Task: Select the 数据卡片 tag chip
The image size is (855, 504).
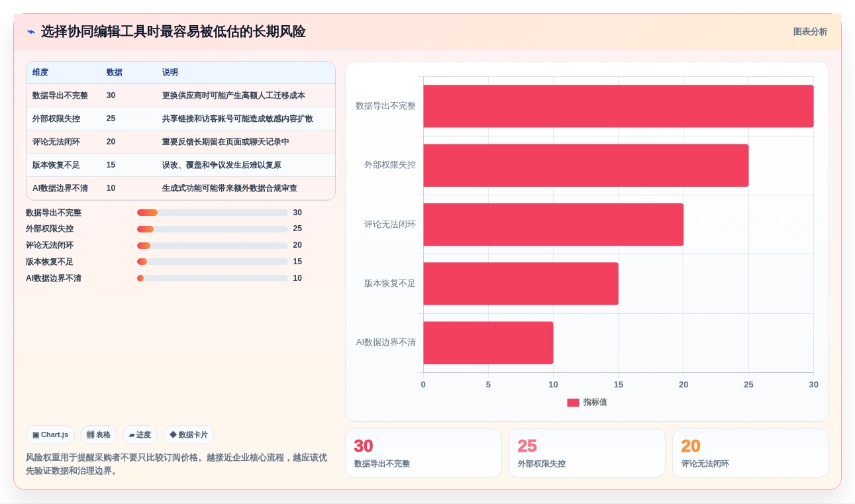Action: tap(189, 435)
